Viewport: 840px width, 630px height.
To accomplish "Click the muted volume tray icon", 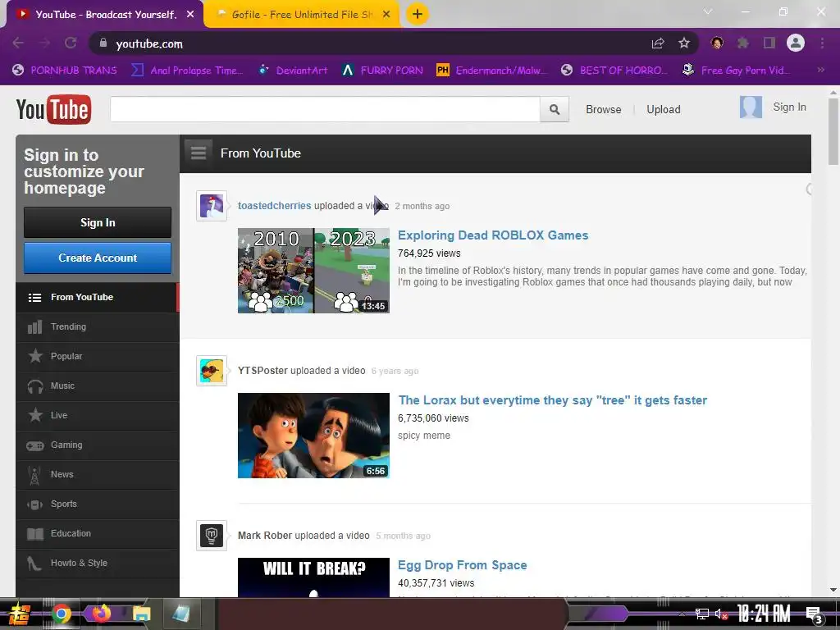I will click(x=721, y=614).
